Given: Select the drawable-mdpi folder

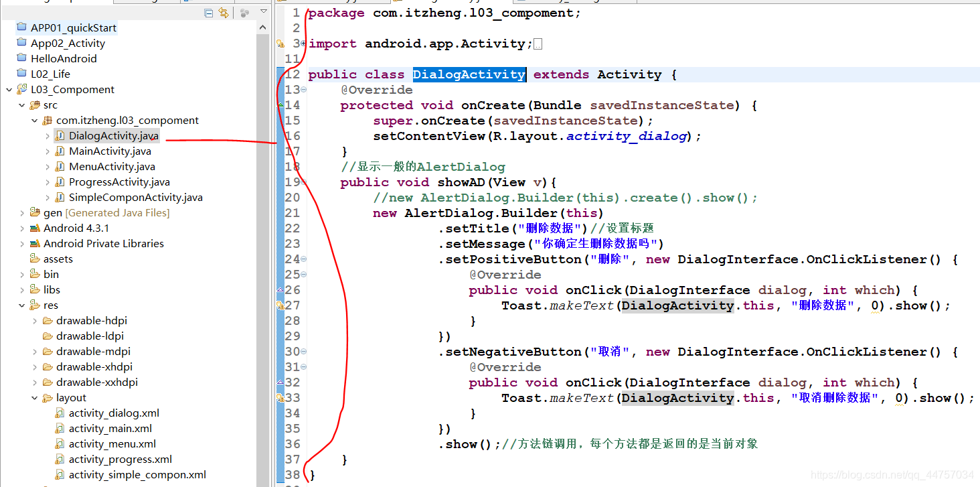Looking at the screenshot, I should (93, 351).
